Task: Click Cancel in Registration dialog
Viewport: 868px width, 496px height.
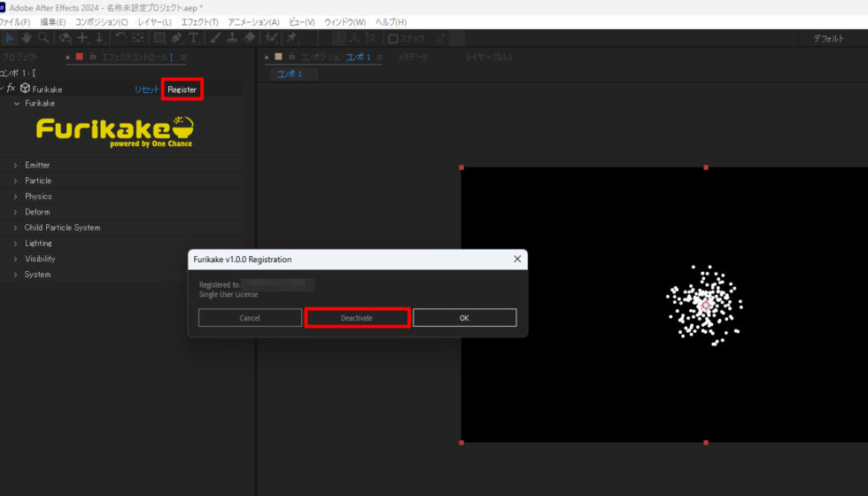Action: (250, 318)
